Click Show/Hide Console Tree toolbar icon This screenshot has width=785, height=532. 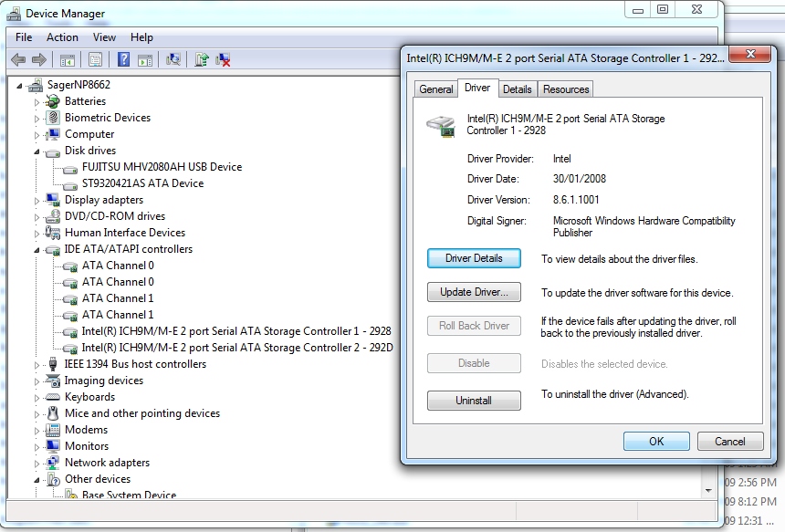(x=67, y=60)
